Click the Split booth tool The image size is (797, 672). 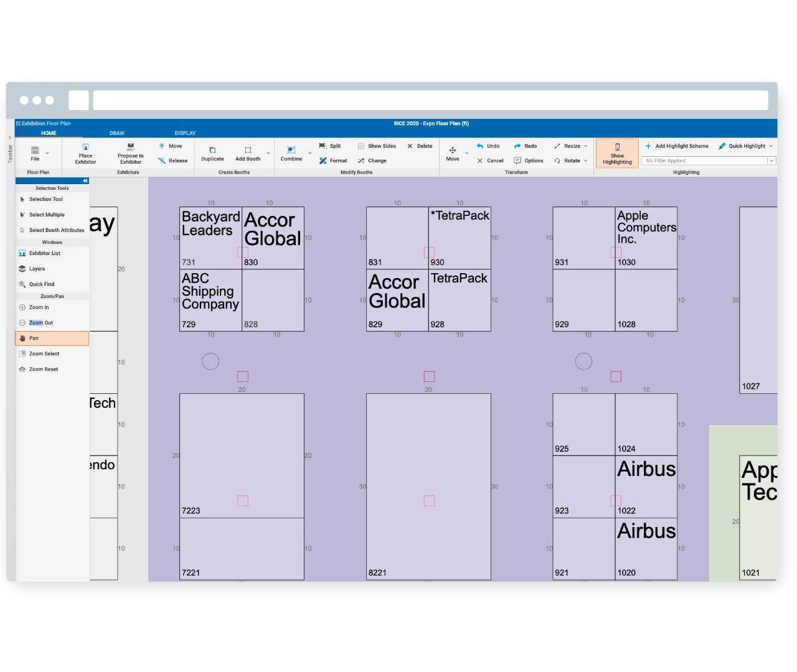[x=330, y=146]
